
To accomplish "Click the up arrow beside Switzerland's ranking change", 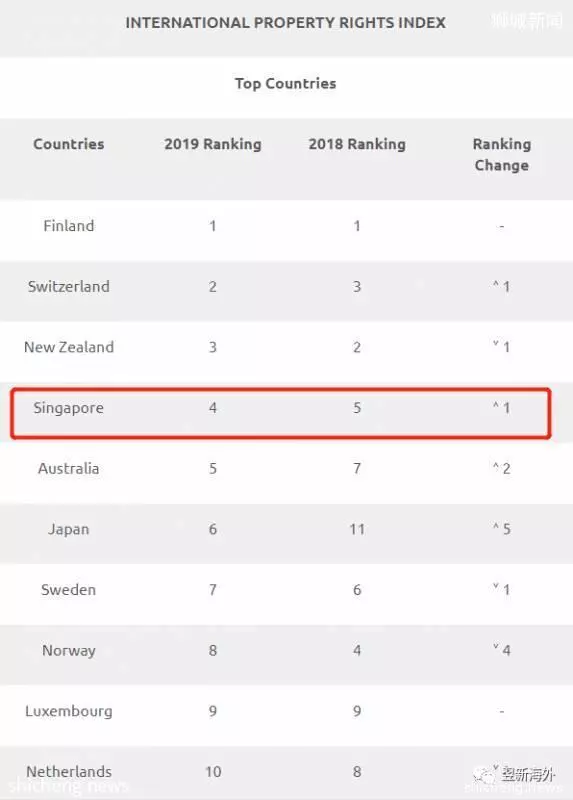I will click(495, 284).
